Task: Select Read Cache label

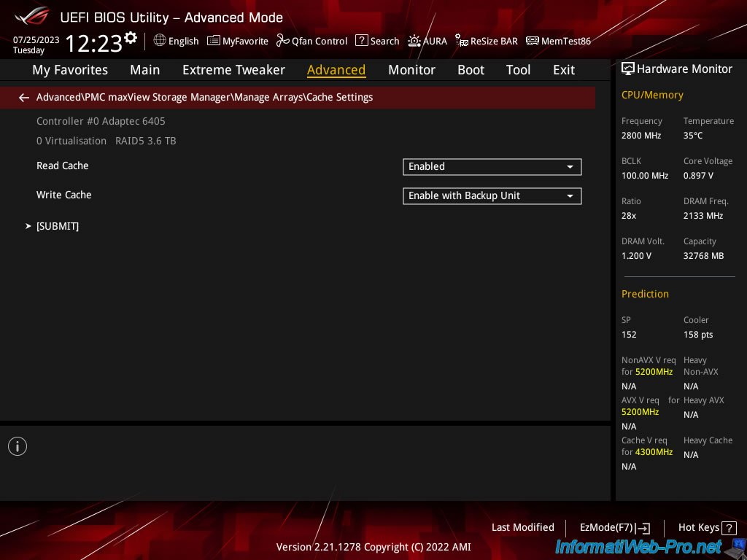Action: (x=63, y=166)
